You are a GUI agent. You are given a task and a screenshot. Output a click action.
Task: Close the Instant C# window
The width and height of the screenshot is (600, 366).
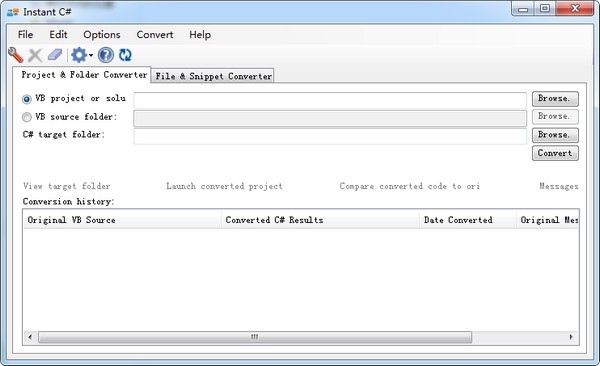pyautogui.click(x=575, y=8)
